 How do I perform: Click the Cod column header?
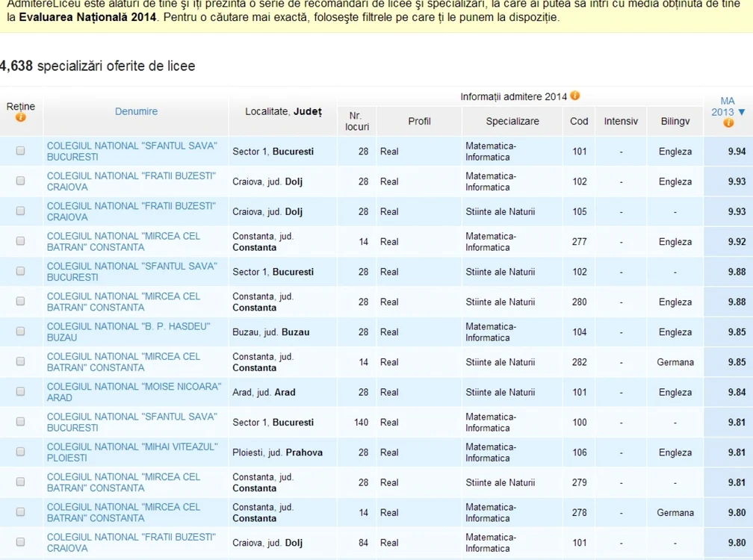point(579,122)
